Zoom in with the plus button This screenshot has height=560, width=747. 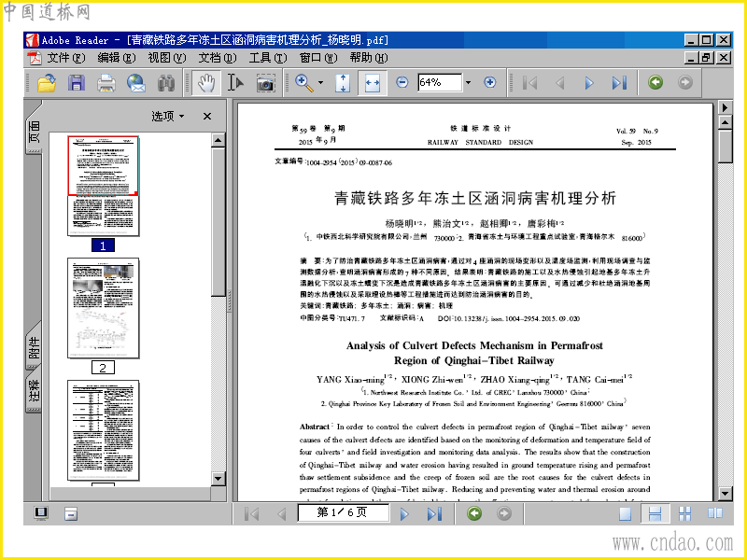click(489, 82)
